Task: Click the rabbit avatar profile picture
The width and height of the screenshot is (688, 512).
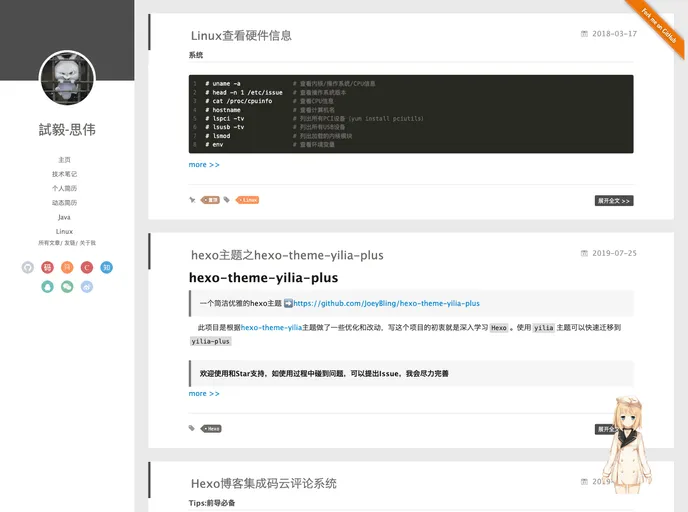Action: 67,78
